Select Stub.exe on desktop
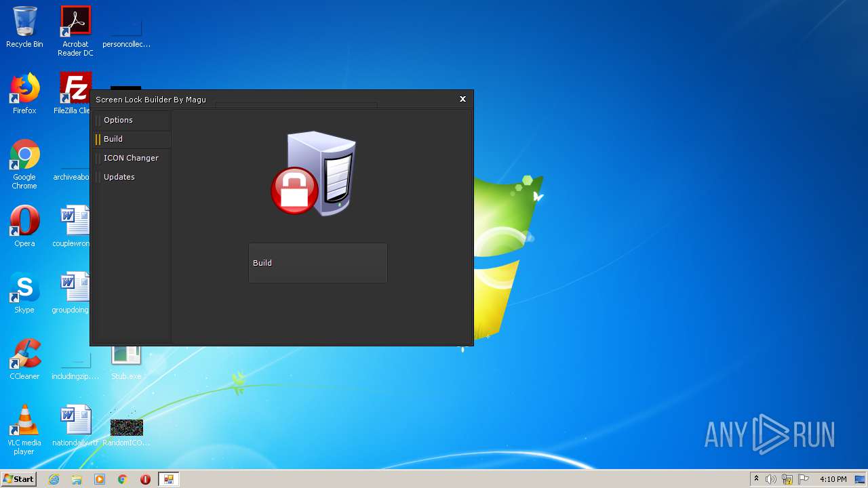868x488 pixels. (x=126, y=364)
